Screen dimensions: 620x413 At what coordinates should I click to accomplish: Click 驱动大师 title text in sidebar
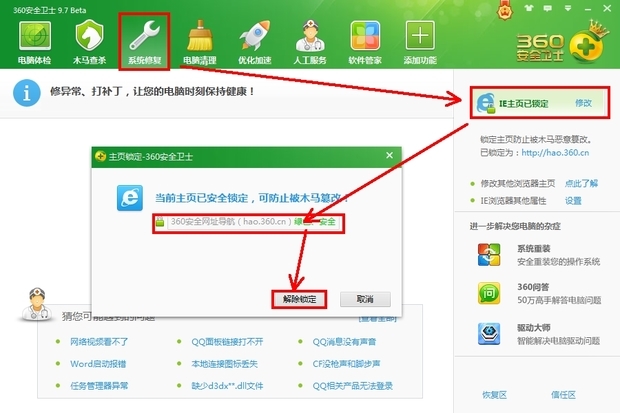pos(534,328)
